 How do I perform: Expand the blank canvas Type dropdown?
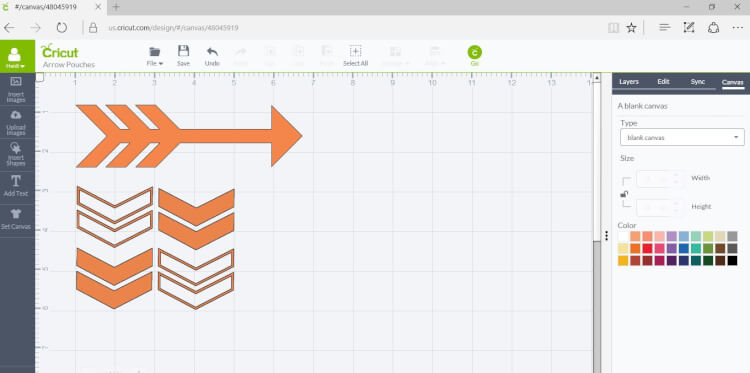(x=682, y=137)
